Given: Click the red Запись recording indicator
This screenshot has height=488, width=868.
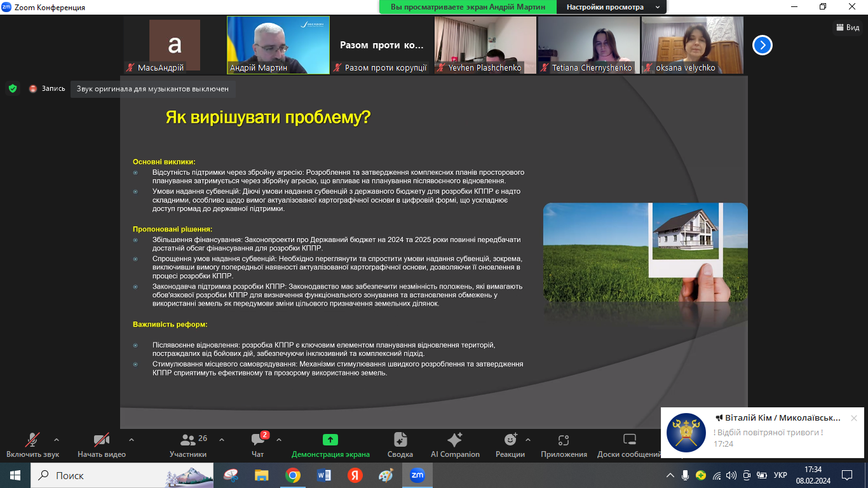Looking at the screenshot, I should tap(47, 89).
